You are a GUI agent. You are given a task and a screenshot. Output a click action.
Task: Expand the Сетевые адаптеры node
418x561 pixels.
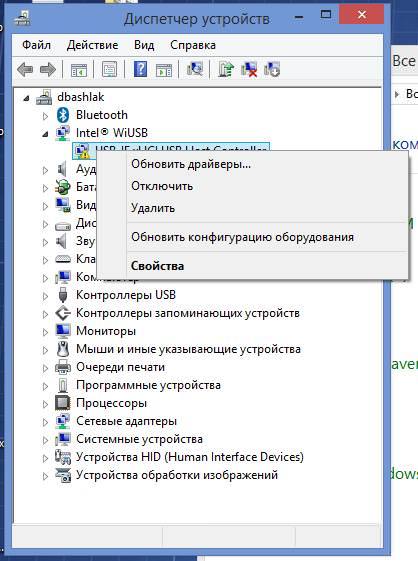[x=45, y=422]
